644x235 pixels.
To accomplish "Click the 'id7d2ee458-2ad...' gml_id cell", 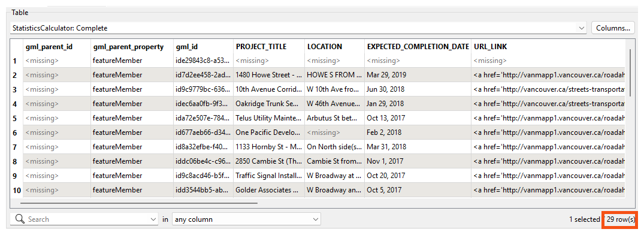I will [x=203, y=75].
